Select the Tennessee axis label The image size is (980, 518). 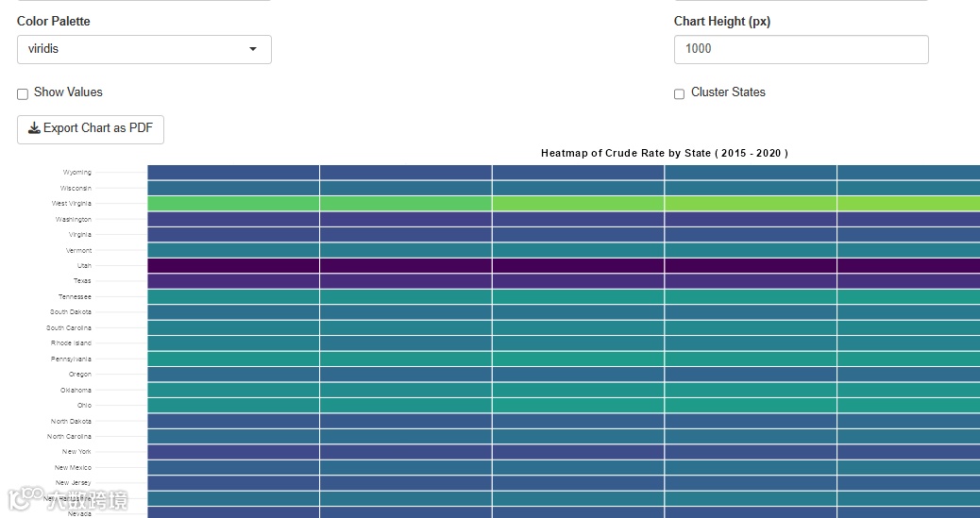point(75,297)
